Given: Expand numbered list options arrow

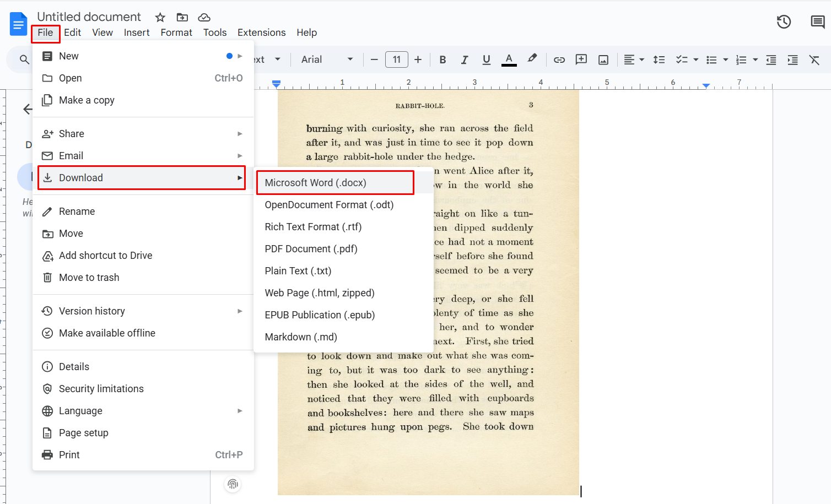Looking at the screenshot, I should [756, 59].
